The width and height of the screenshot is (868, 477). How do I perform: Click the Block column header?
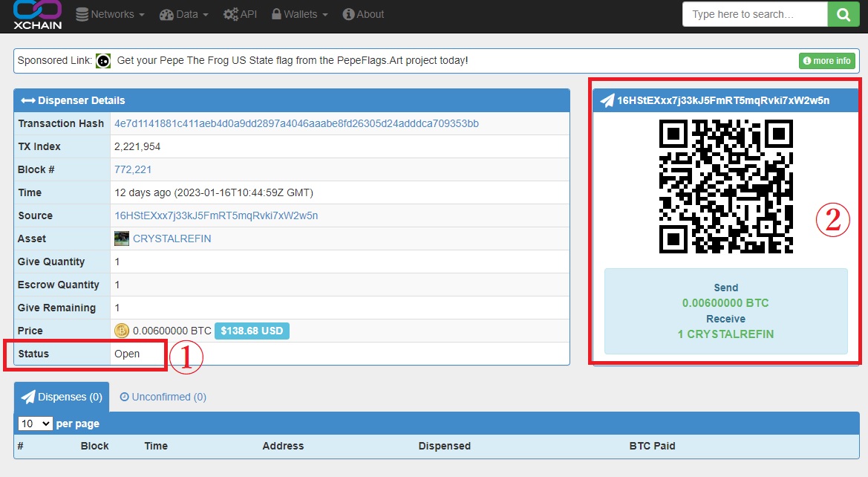click(x=94, y=446)
